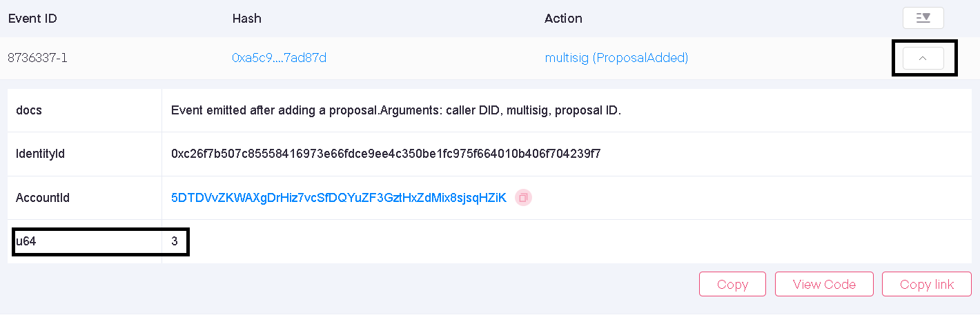Click the expand-all icon in the table header
This screenshot has height=315, width=980.
(923, 18)
